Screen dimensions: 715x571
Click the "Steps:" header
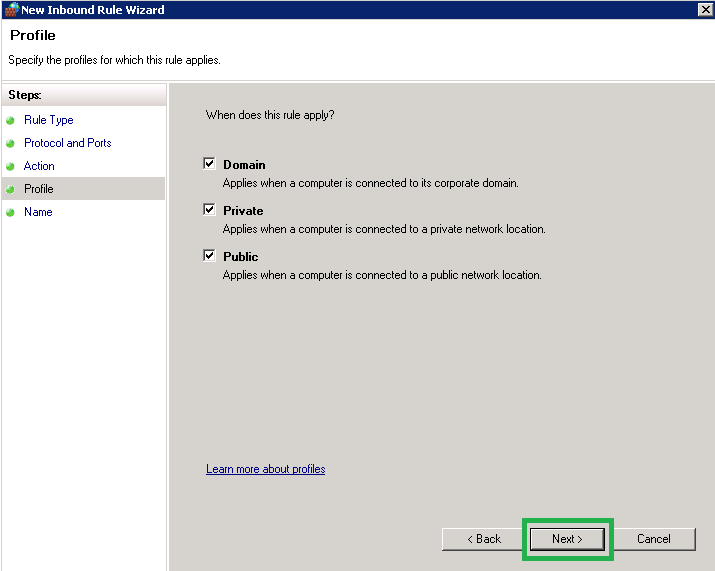click(25, 95)
